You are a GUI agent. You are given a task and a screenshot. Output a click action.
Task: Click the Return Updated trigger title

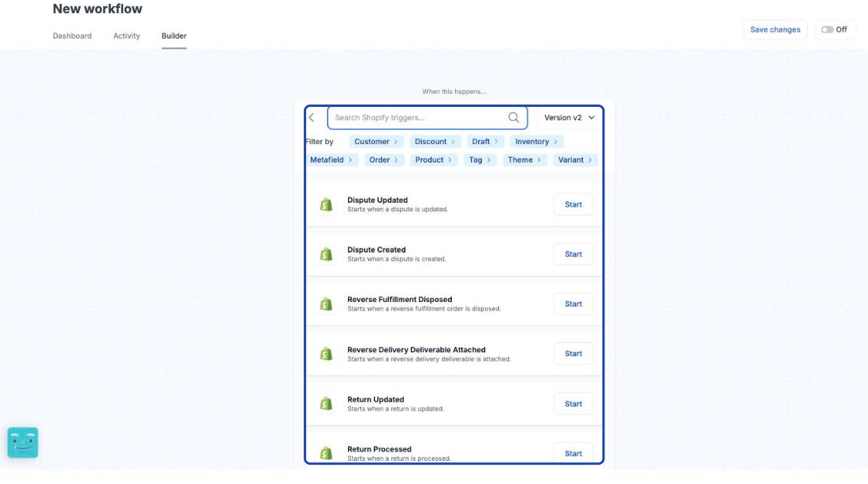[x=375, y=400]
